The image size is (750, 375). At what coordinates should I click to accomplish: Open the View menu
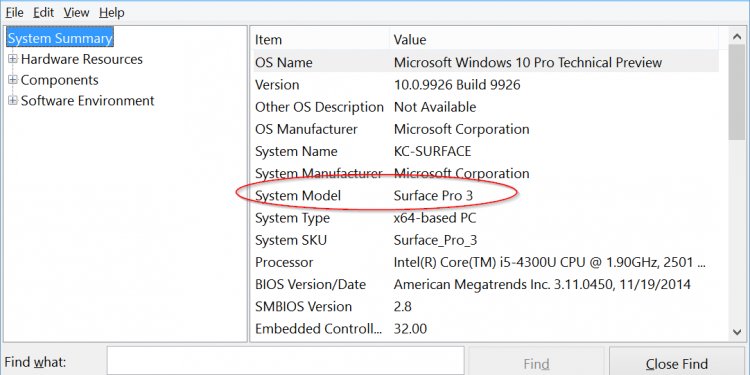(77, 12)
